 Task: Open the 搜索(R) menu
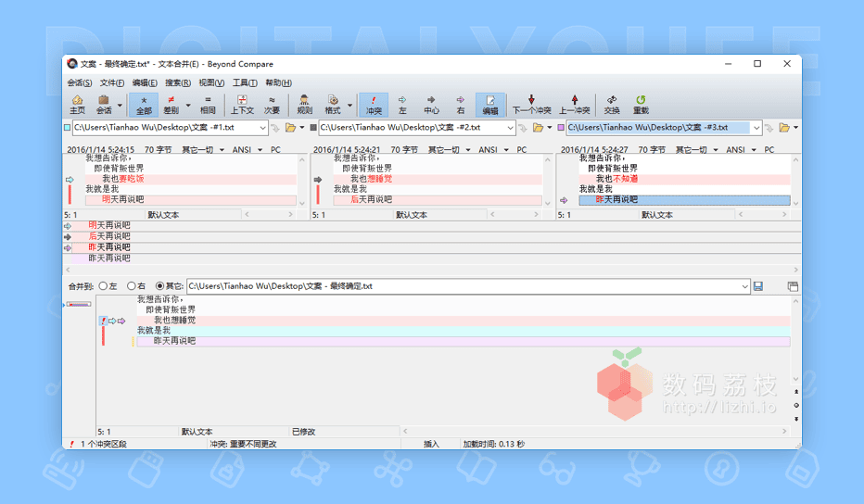tap(177, 82)
